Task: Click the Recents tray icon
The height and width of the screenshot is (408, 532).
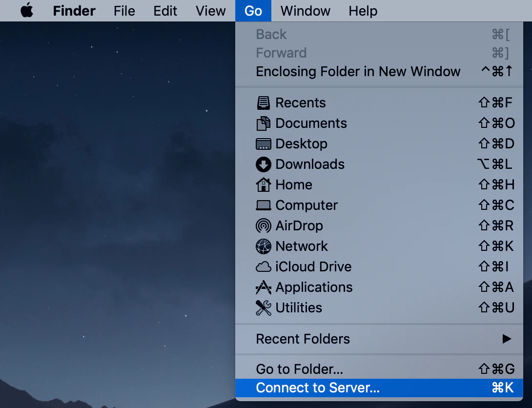Action: point(263,103)
